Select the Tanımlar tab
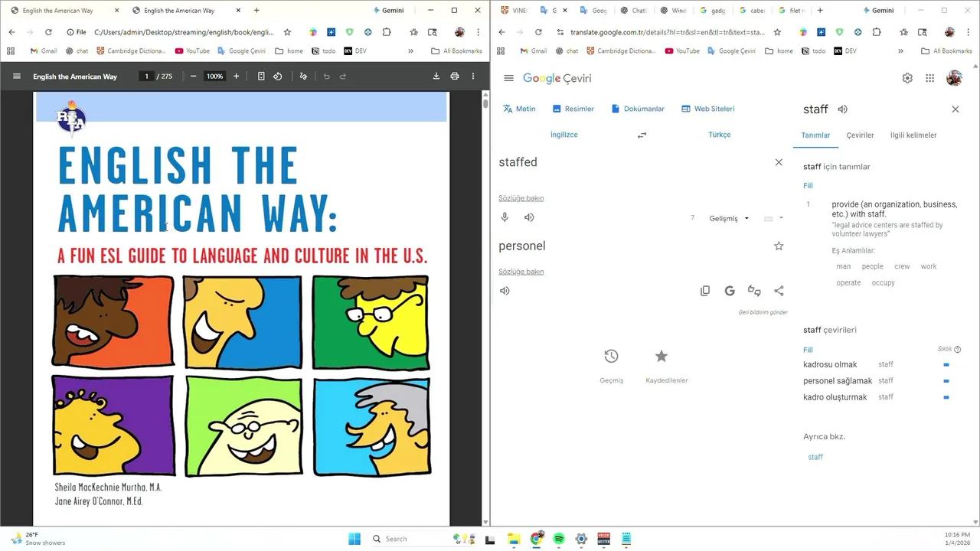Viewport: 980px width, 551px height. tap(815, 135)
